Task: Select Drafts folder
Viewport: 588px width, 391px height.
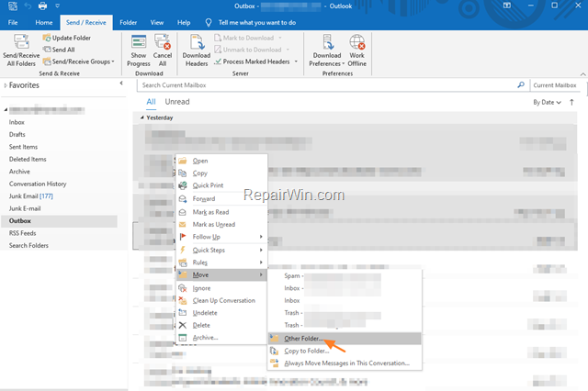Action: click(17, 134)
